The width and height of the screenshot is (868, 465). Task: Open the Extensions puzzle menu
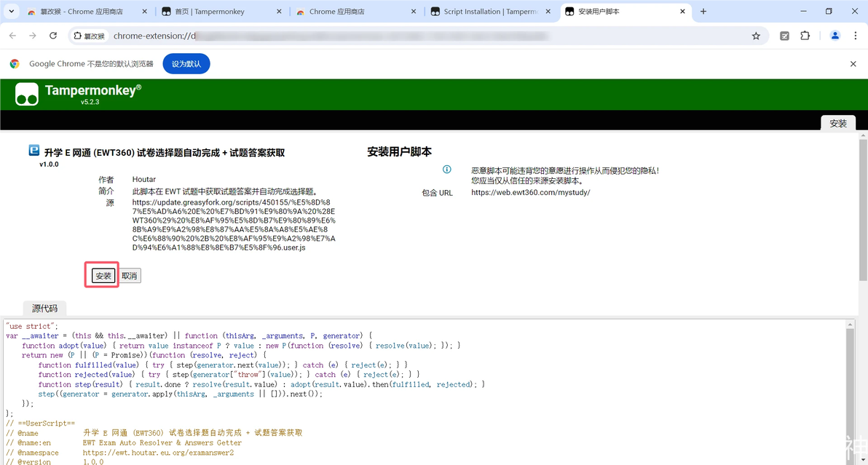[805, 36]
